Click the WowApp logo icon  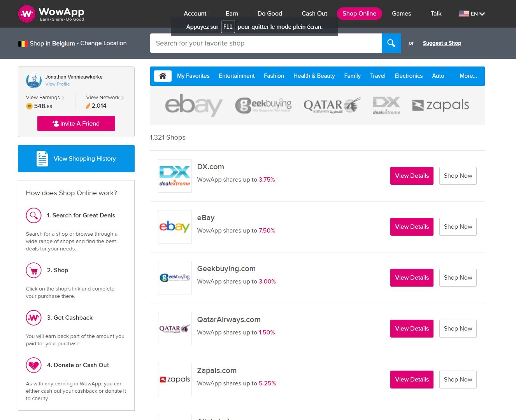coord(27,14)
